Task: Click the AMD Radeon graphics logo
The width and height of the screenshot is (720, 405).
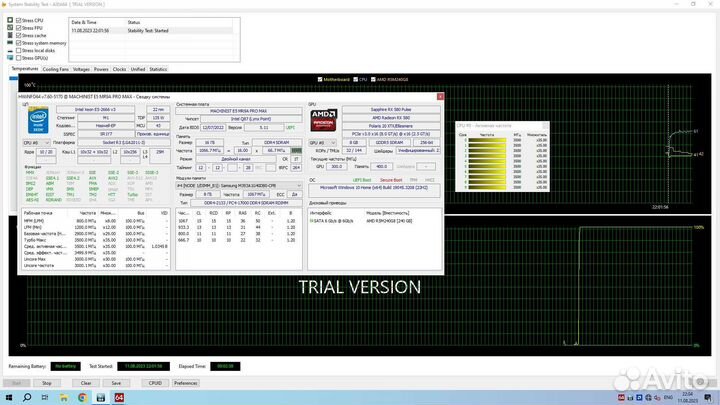Action: coord(323,120)
